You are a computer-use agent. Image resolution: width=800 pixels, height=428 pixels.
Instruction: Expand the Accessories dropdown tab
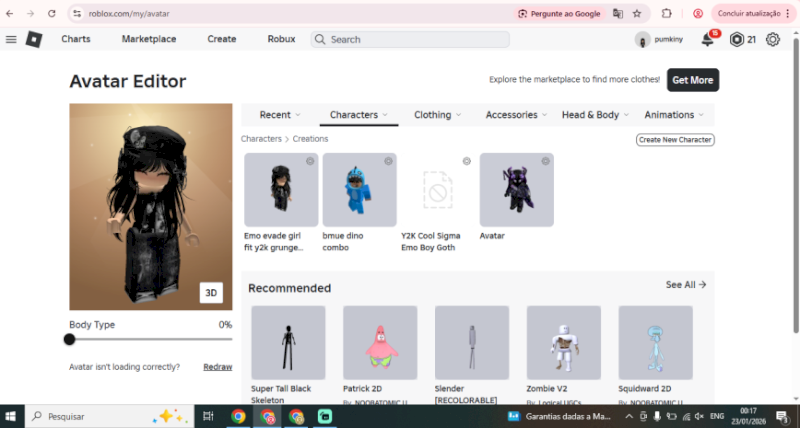tap(516, 115)
